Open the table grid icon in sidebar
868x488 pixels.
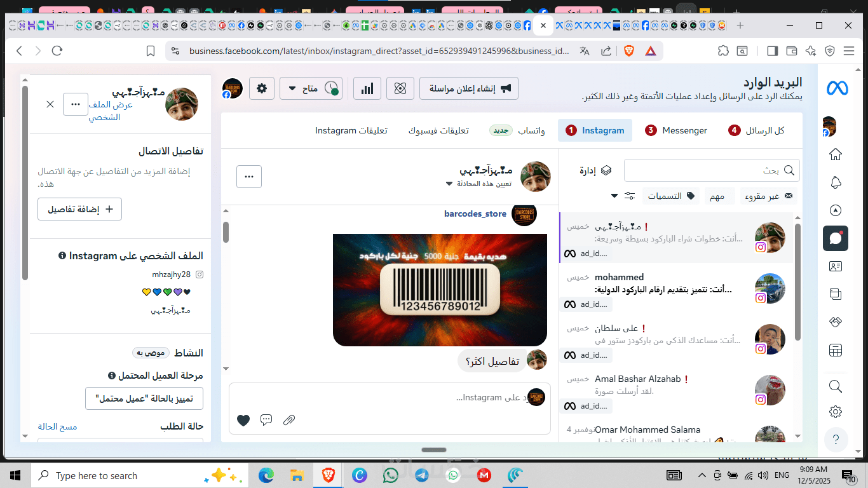(836, 350)
